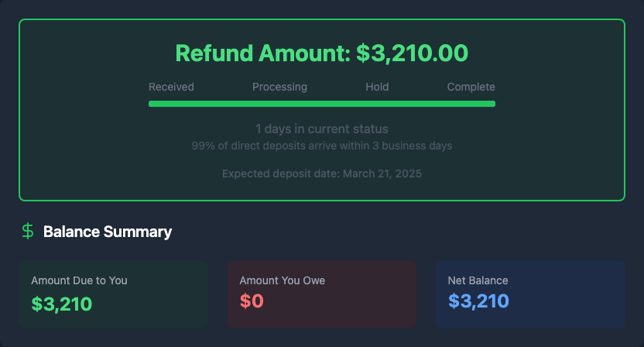Click the '1 days in current status' text
644x347 pixels.
321,129
